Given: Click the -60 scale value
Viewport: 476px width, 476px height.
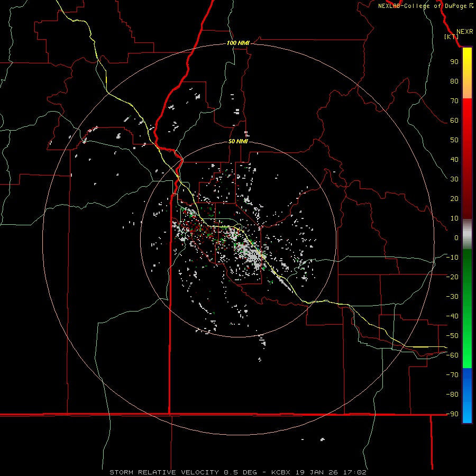Looking at the screenshot, I should [x=452, y=355].
